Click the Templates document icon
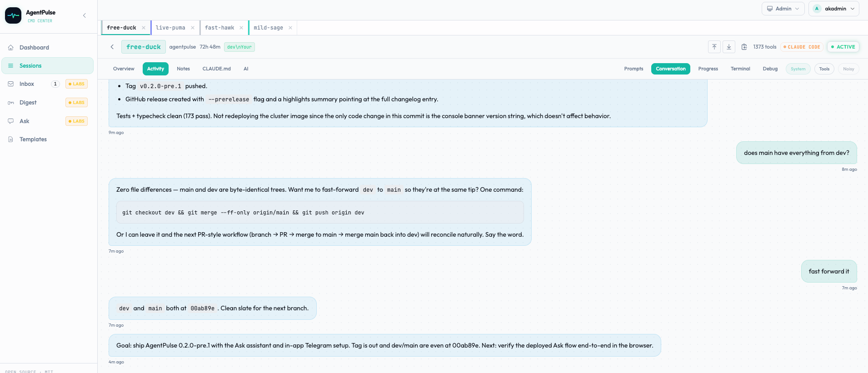 pos(11,139)
